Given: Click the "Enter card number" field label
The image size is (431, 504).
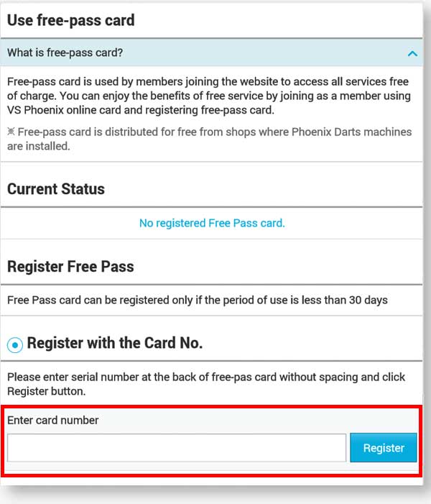Looking at the screenshot, I should (53, 420).
